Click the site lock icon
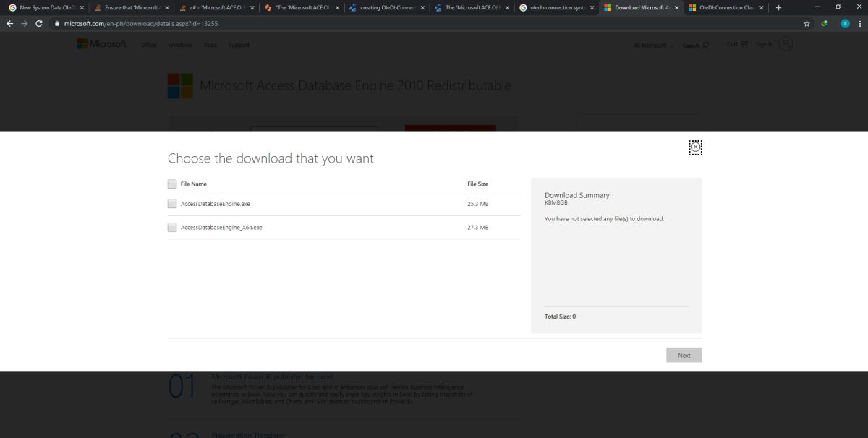This screenshot has height=438, width=868. pos(57,23)
